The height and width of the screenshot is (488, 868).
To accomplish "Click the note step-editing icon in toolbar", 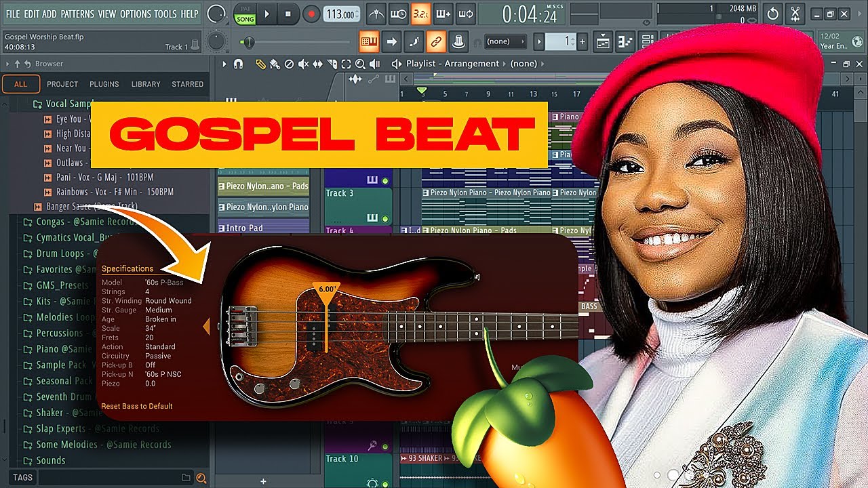I will (x=414, y=41).
